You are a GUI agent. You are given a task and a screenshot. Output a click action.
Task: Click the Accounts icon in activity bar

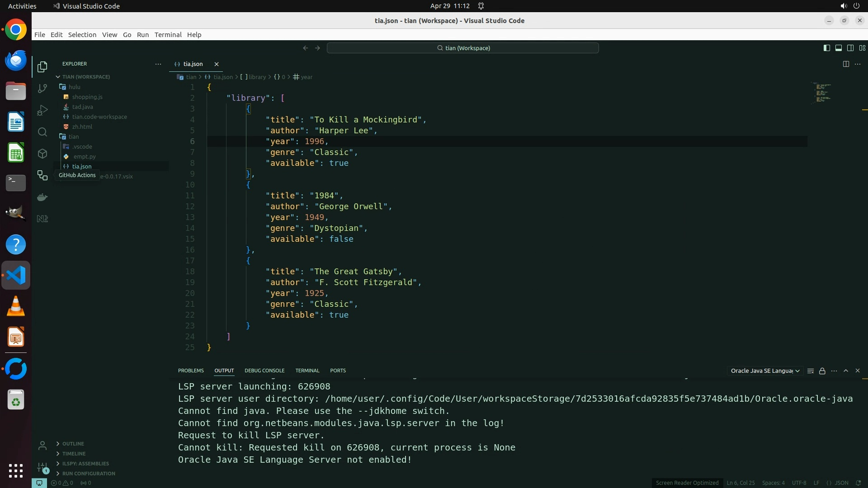(42, 446)
